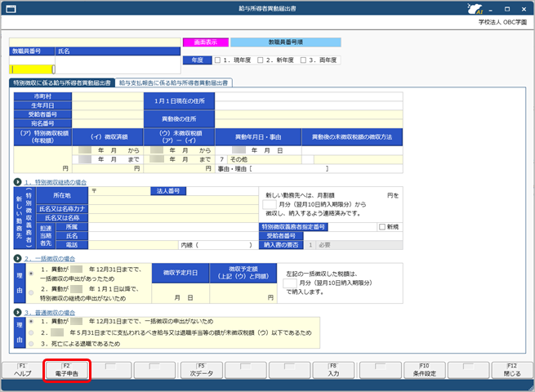Click the magenta 画面表示 label
Viewport: 535px width, 392px height.
(x=205, y=42)
